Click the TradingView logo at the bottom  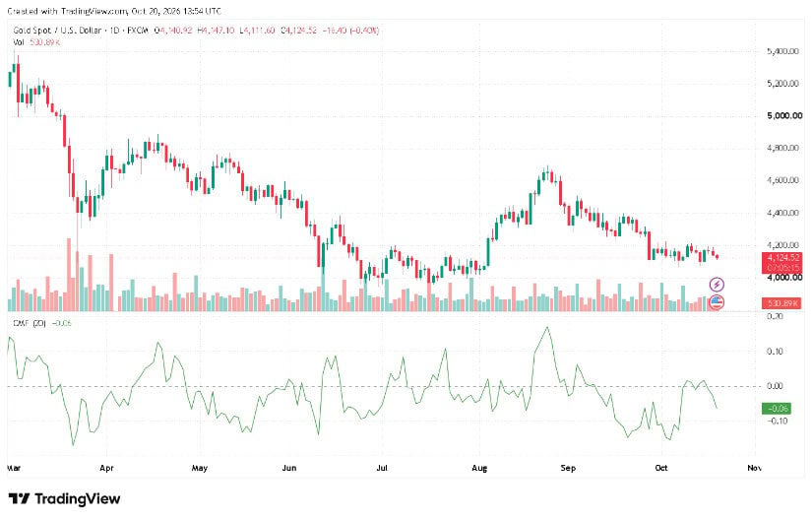coord(65,498)
